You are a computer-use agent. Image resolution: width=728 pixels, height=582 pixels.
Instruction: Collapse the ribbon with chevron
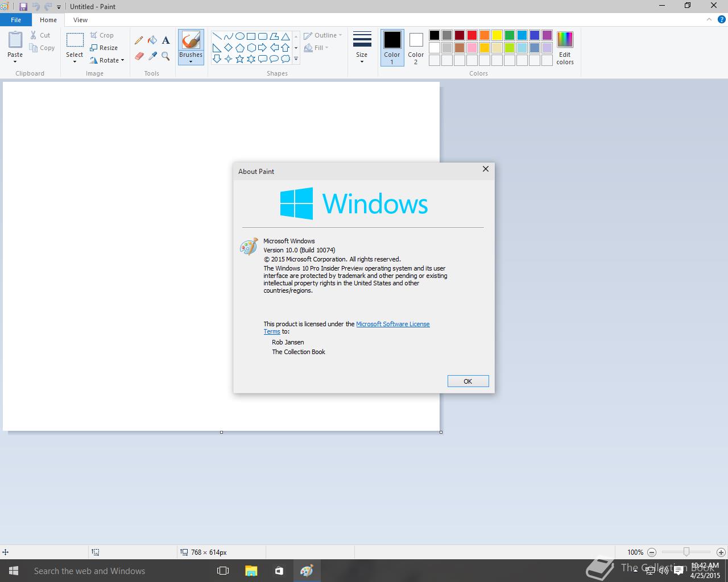709,19
